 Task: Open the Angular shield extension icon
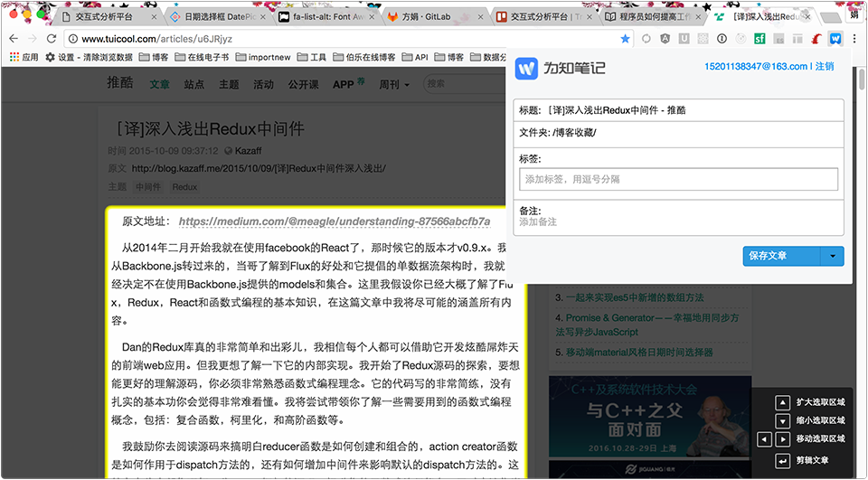(x=665, y=39)
